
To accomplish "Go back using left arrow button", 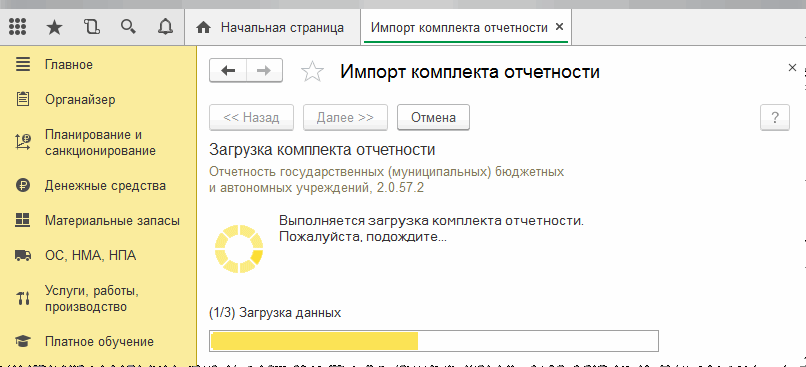I will click(x=228, y=71).
